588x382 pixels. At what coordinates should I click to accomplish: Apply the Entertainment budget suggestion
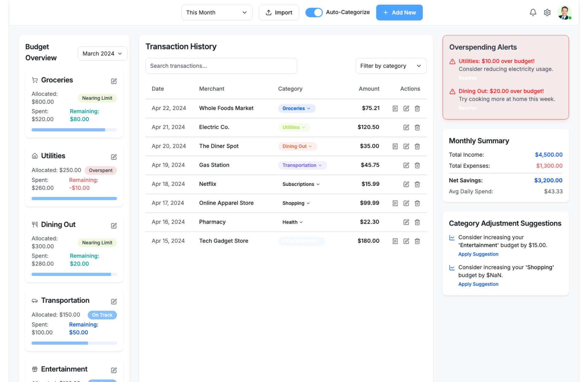(478, 254)
